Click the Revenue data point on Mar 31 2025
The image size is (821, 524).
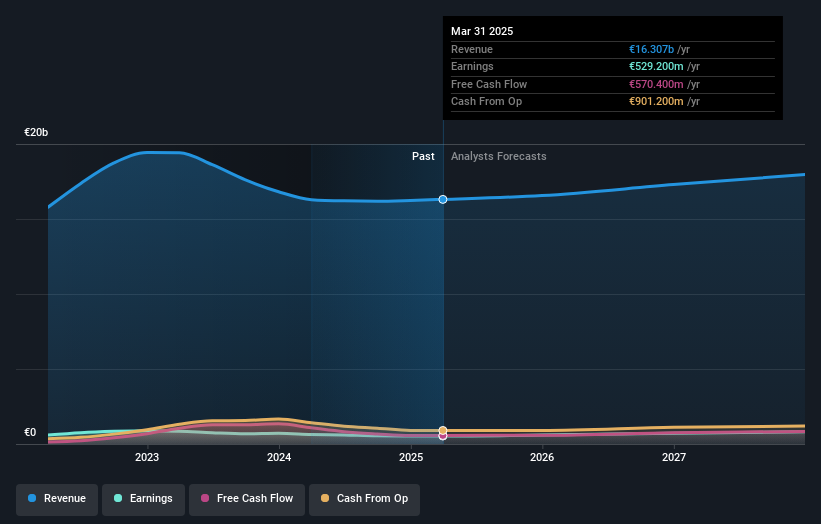(x=443, y=199)
